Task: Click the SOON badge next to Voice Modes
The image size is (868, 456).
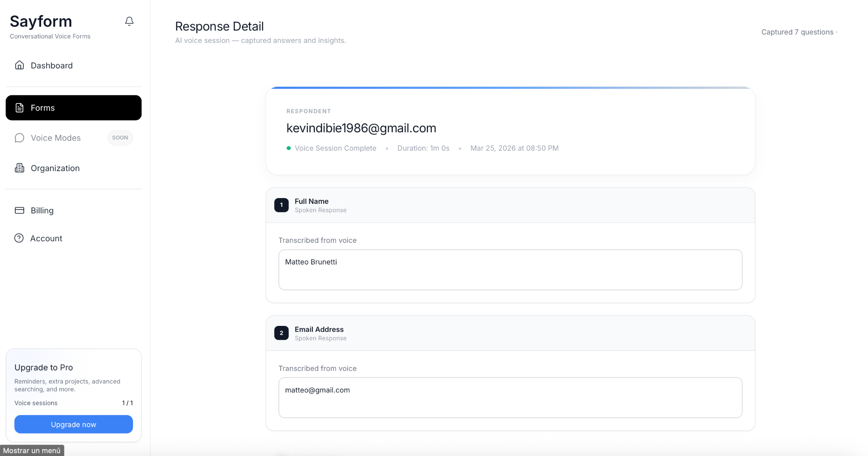Action: (120, 138)
